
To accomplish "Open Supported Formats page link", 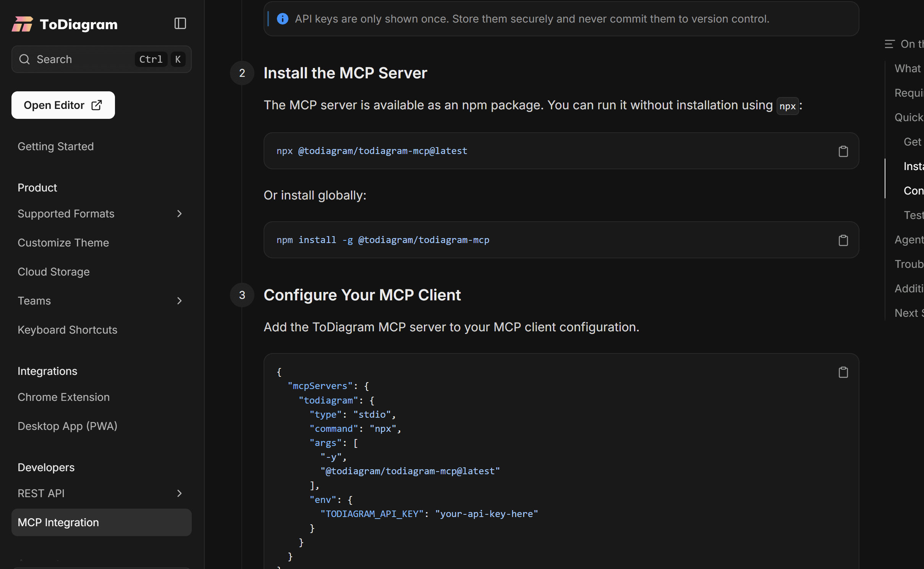I will [66, 214].
